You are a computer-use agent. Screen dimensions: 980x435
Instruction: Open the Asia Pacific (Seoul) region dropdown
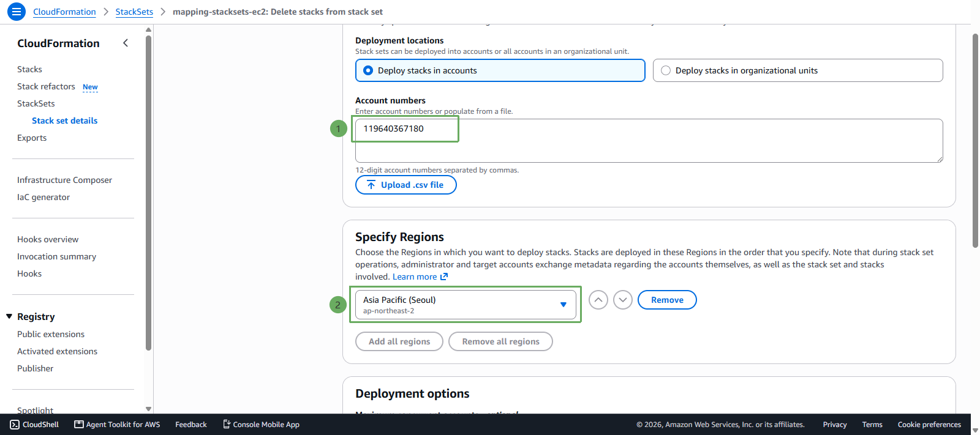[466, 305]
